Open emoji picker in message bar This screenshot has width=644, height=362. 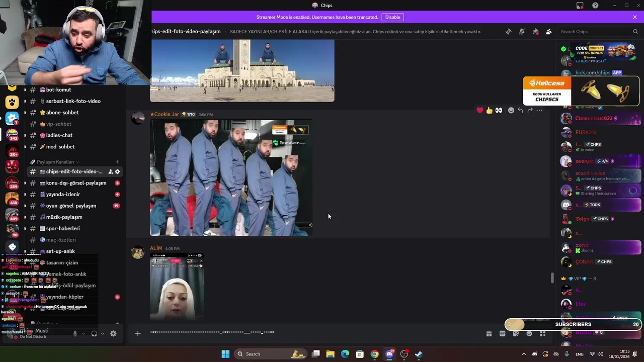529,333
